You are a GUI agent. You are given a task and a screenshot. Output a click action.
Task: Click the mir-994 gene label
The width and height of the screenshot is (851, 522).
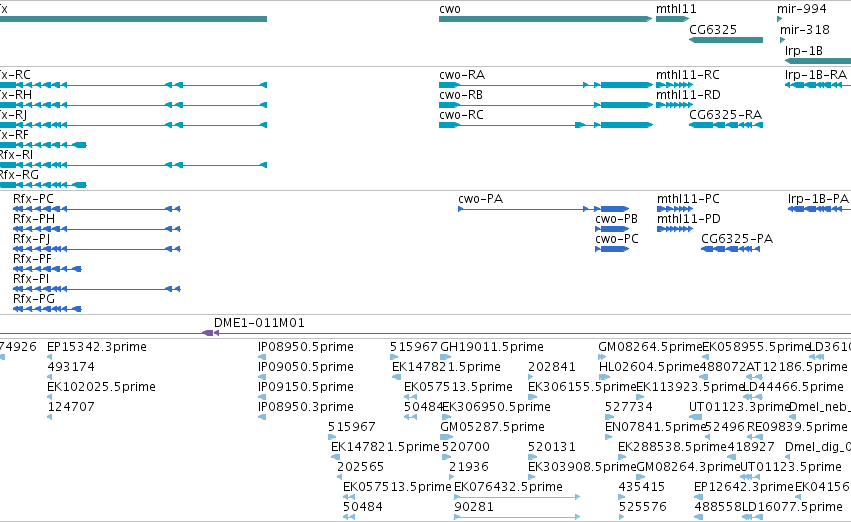click(801, 9)
